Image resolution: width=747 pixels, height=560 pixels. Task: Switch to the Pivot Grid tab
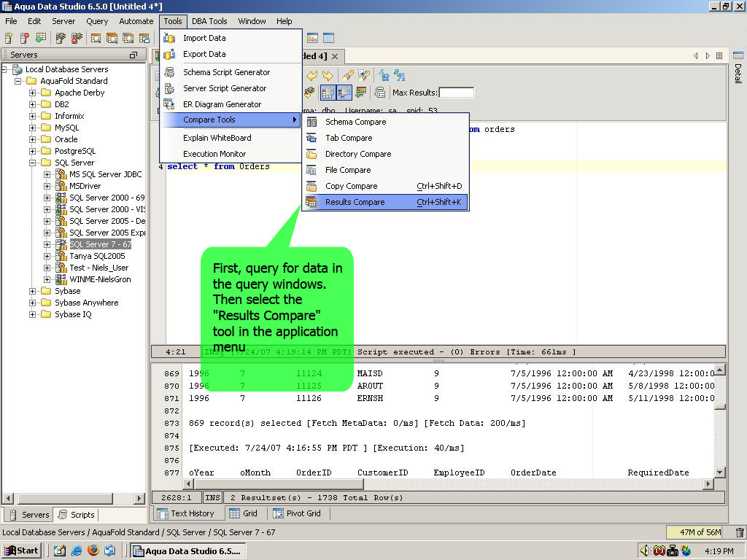tap(296, 513)
